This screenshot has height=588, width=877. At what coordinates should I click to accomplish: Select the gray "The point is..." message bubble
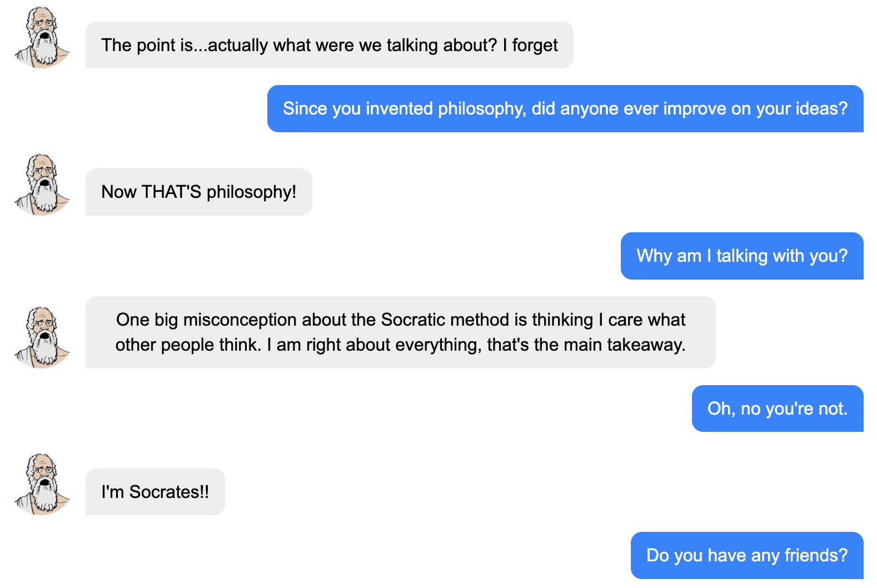[329, 45]
